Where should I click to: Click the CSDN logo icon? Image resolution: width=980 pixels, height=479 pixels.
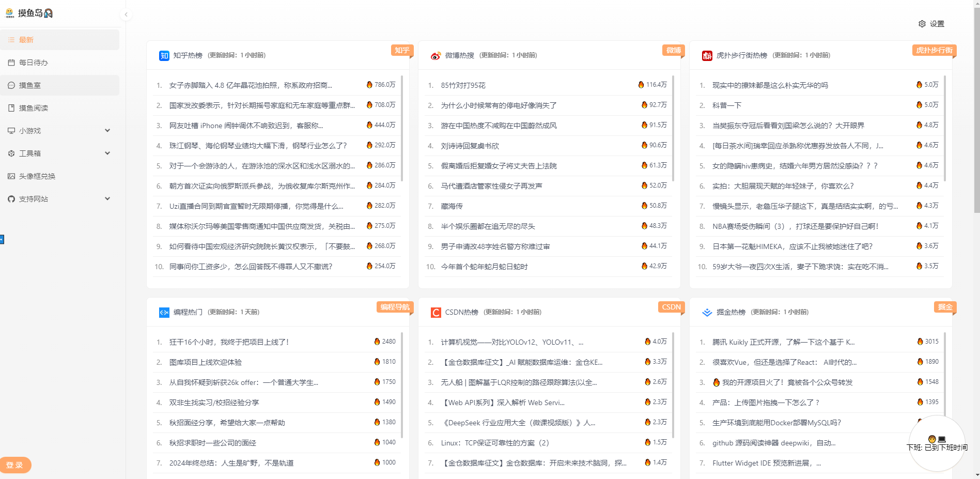pos(435,312)
